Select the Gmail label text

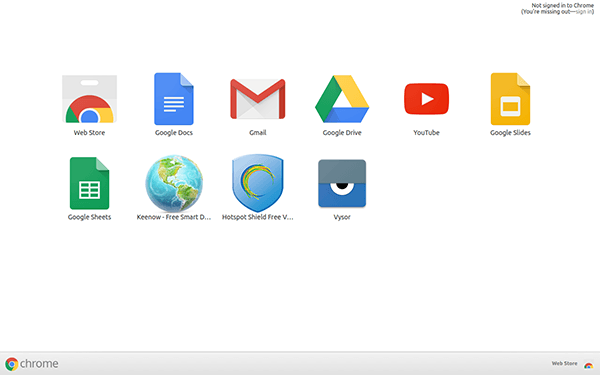click(258, 133)
